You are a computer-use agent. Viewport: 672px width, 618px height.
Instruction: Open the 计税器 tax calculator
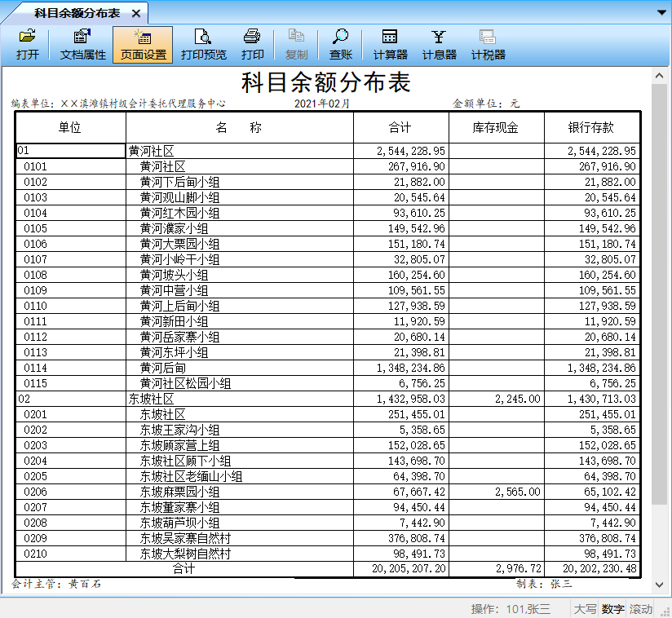point(488,45)
